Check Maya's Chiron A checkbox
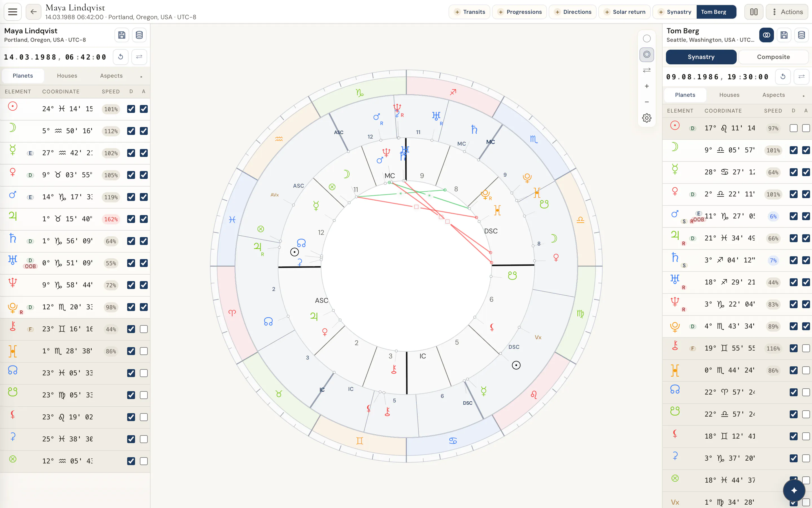 (144, 329)
